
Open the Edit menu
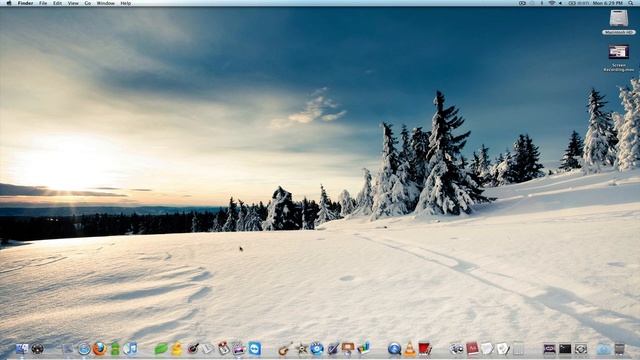point(58,3)
